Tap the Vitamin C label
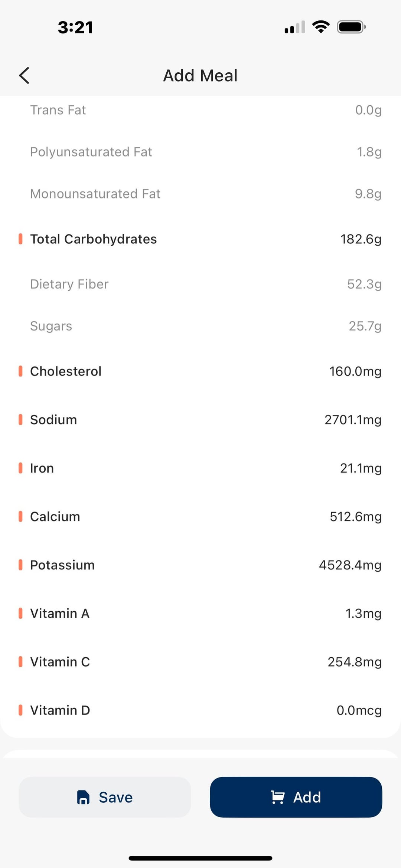Screen dimensions: 401x868 coord(60,662)
